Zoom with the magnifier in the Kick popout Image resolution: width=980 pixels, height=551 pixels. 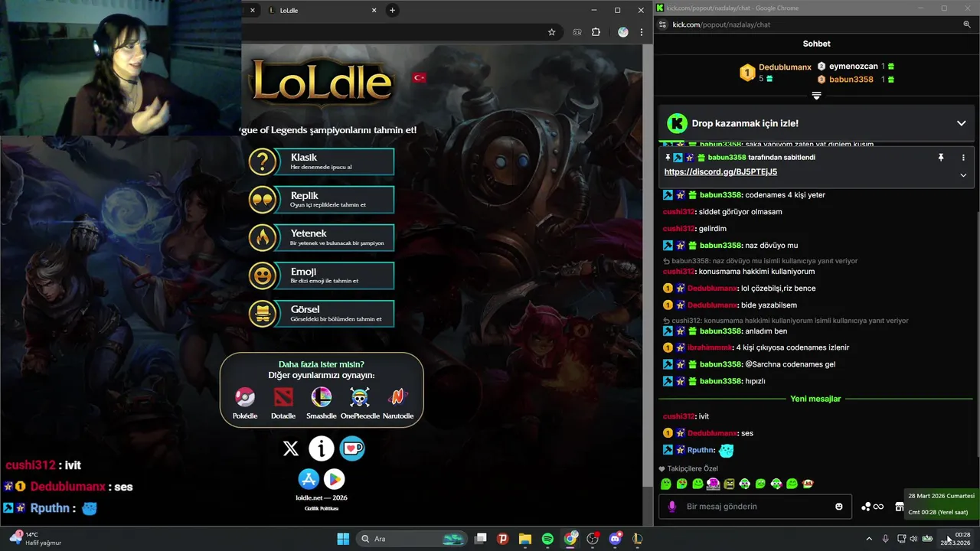pos(967,24)
